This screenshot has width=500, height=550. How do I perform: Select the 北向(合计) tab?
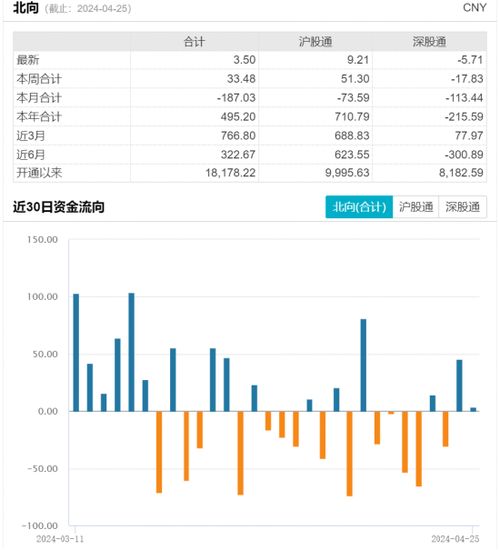(359, 207)
